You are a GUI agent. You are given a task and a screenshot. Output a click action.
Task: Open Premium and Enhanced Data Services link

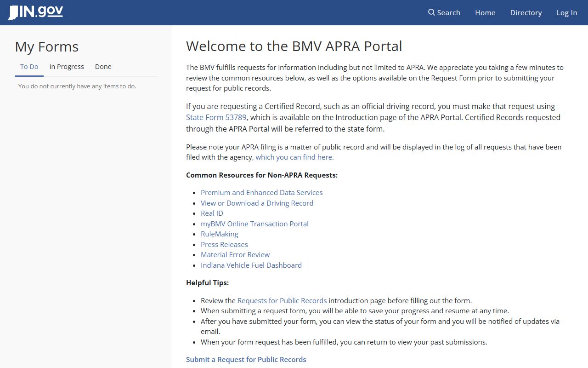click(262, 193)
